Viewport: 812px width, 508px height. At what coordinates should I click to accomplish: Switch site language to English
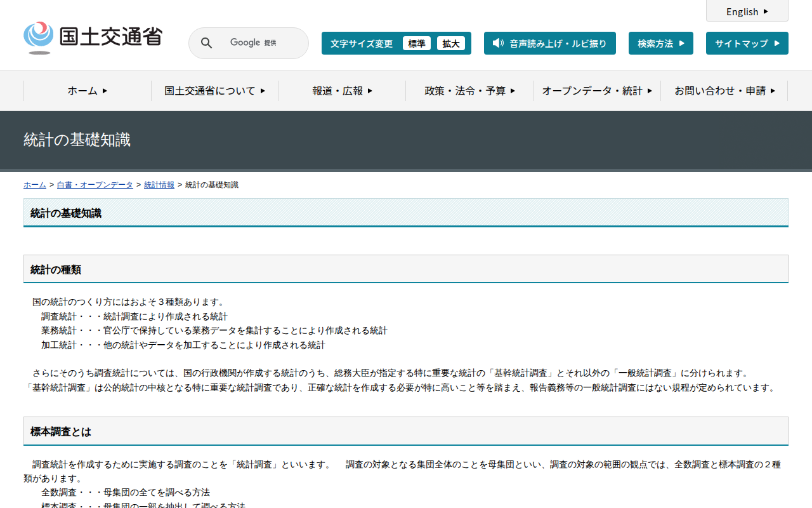[x=747, y=11]
